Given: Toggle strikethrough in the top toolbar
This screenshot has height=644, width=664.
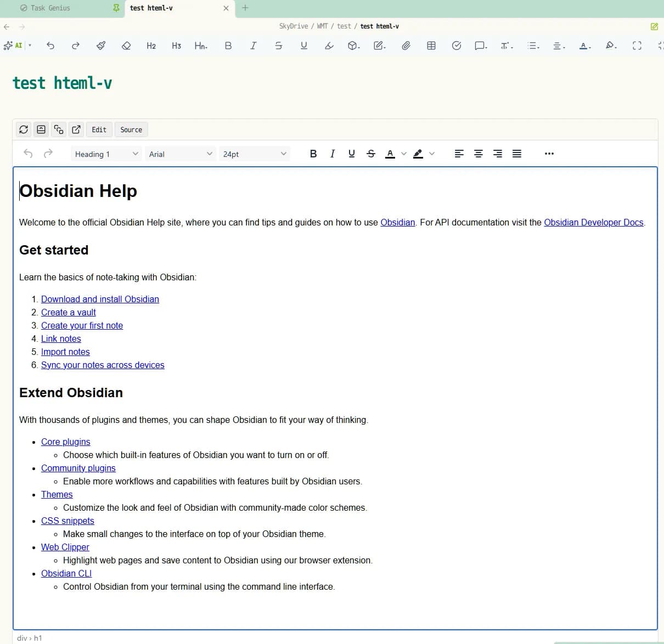Looking at the screenshot, I should click(279, 46).
